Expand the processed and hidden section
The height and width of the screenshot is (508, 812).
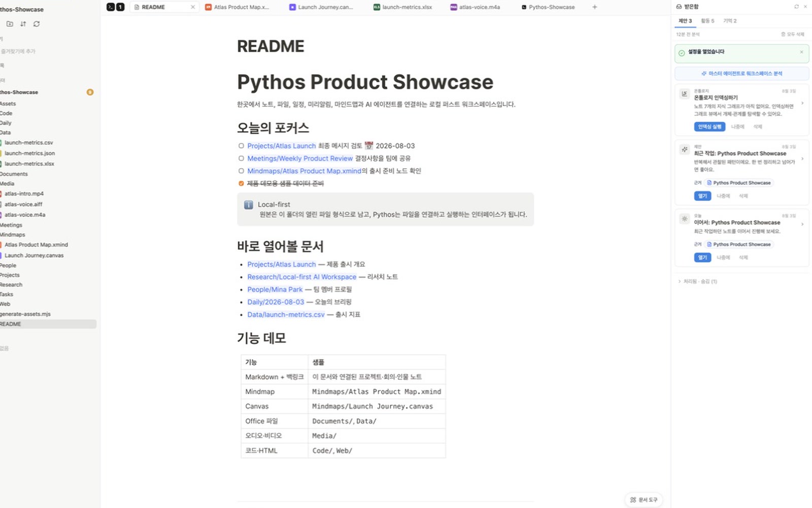coord(698,281)
